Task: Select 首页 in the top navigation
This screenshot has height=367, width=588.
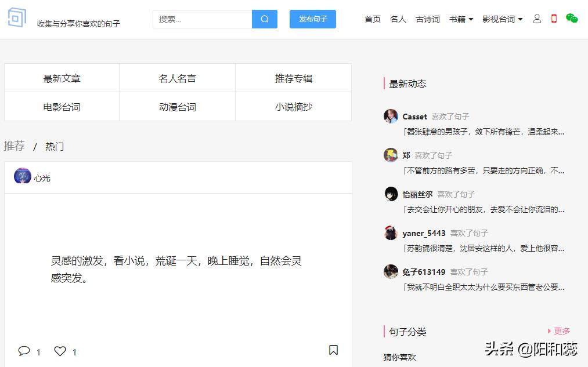Action: click(x=372, y=19)
